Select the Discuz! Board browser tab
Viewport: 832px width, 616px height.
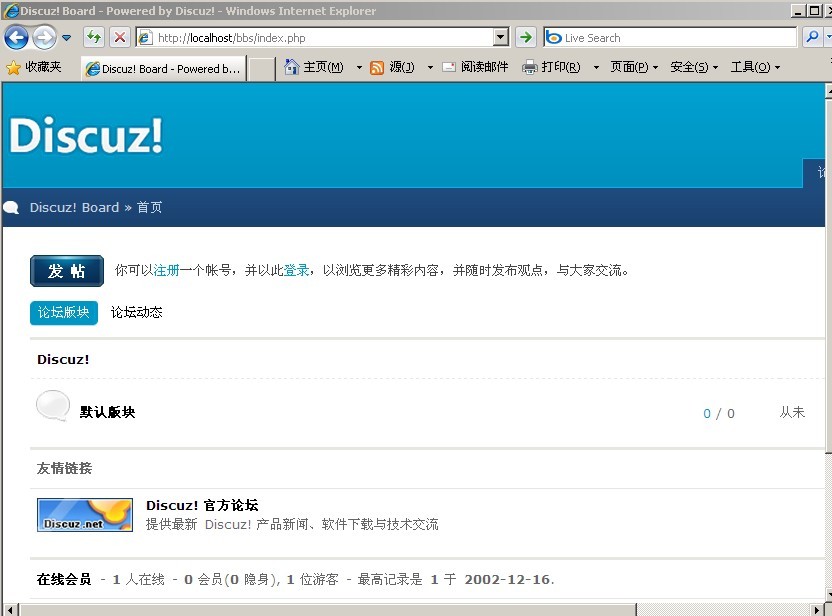coord(163,69)
